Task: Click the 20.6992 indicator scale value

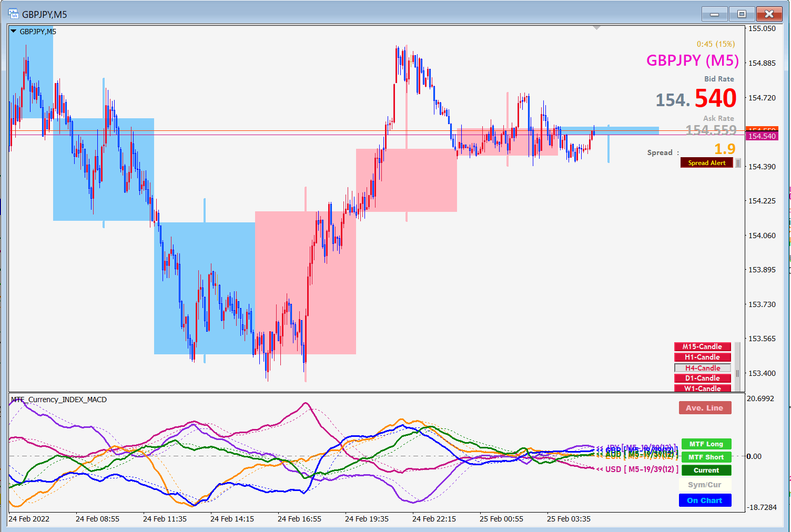Action: [x=760, y=398]
